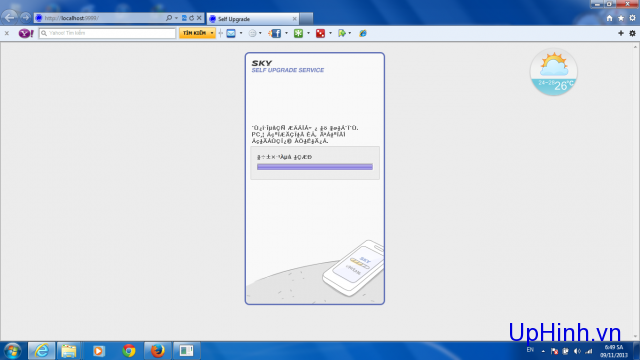Expand the green arrow icon dropdown

(350, 33)
